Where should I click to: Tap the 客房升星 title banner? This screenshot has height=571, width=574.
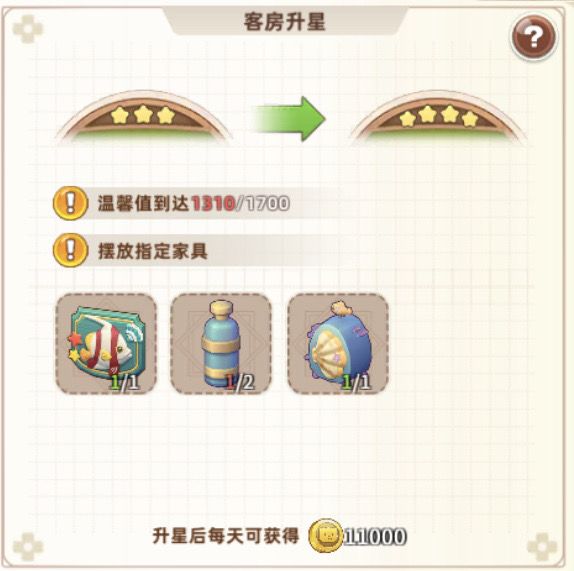pos(285,21)
